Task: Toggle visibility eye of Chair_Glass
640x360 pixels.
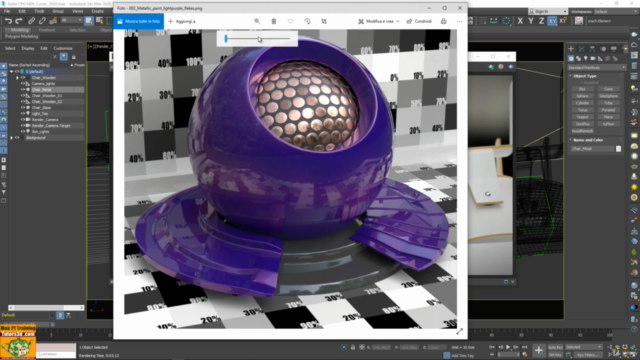Action: [x=23, y=107]
